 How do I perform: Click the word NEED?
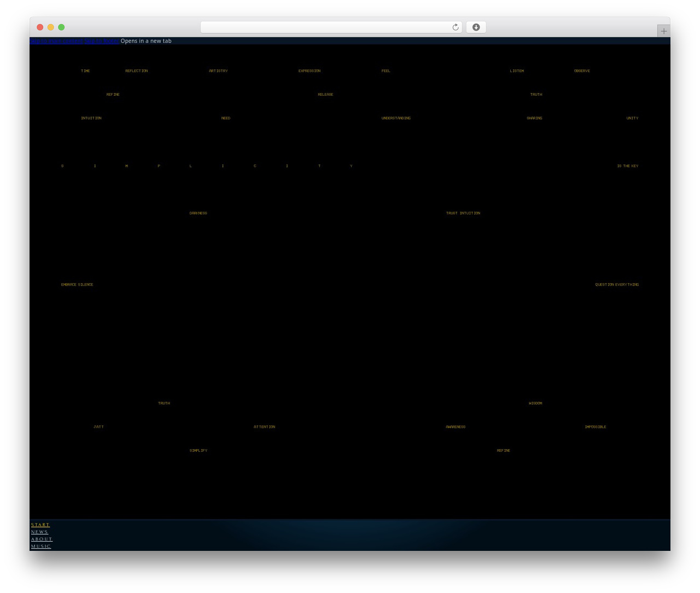(226, 118)
